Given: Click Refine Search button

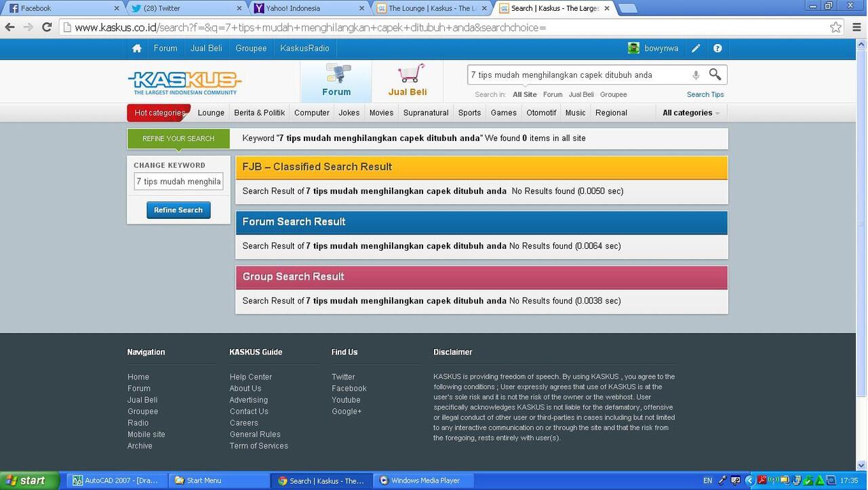Looking at the screenshot, I should [x=178, y=210].
